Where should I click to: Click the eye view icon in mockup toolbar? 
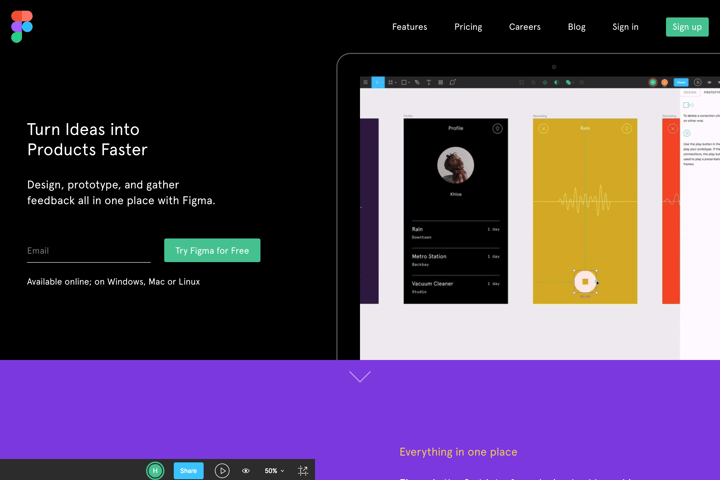click(709, 82)
